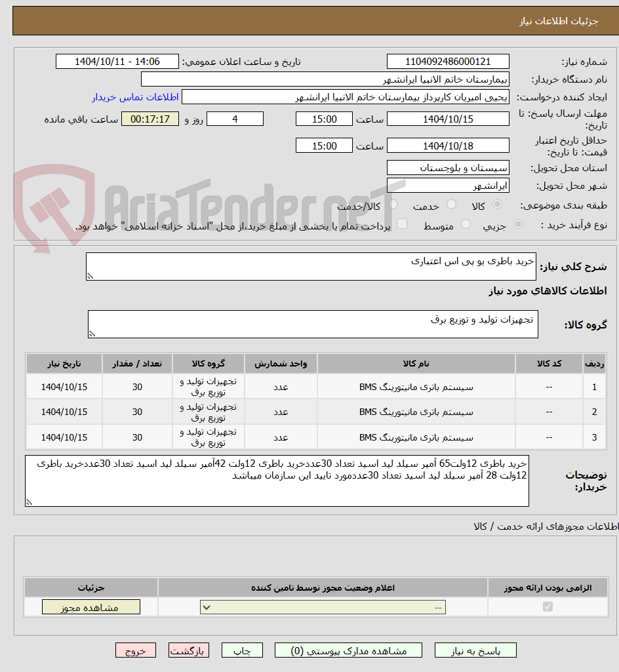This screenshot has height=672, width=619.
Task: Toggle the الزامی بودن ارائه مجوز checkbox
Action: point(548,606)
